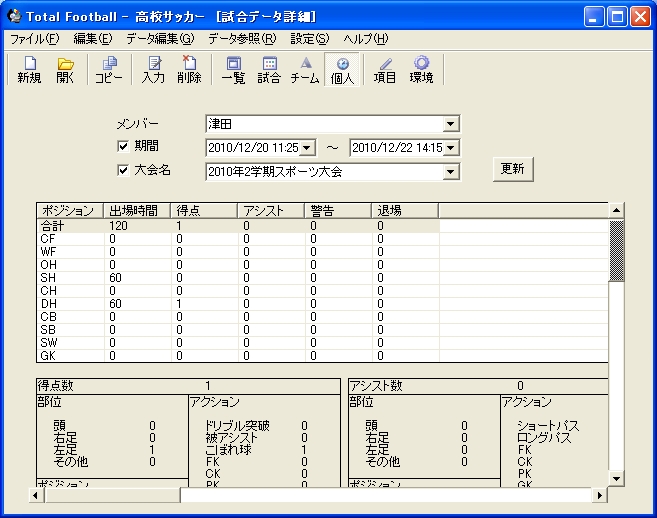Click the 出場時間 column header
This screenshot has height=518, width=657.
point(137,210)
